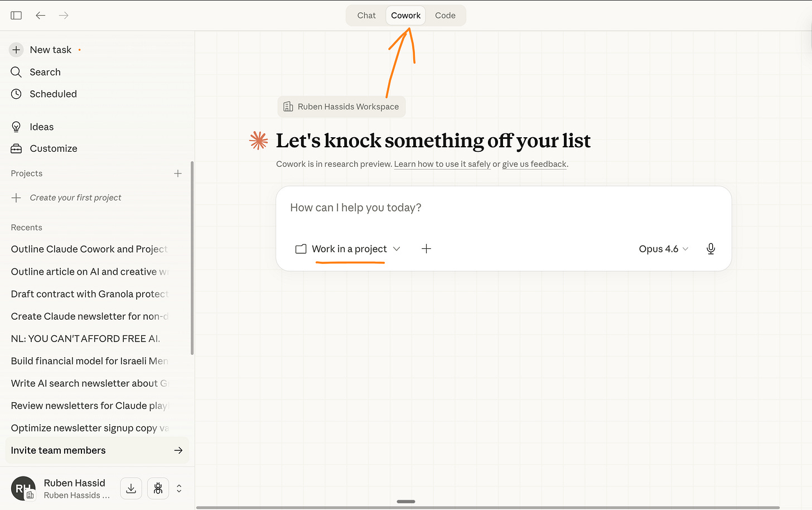
Task: Add a project with Projects plus icon
Action: pos(178,174)
